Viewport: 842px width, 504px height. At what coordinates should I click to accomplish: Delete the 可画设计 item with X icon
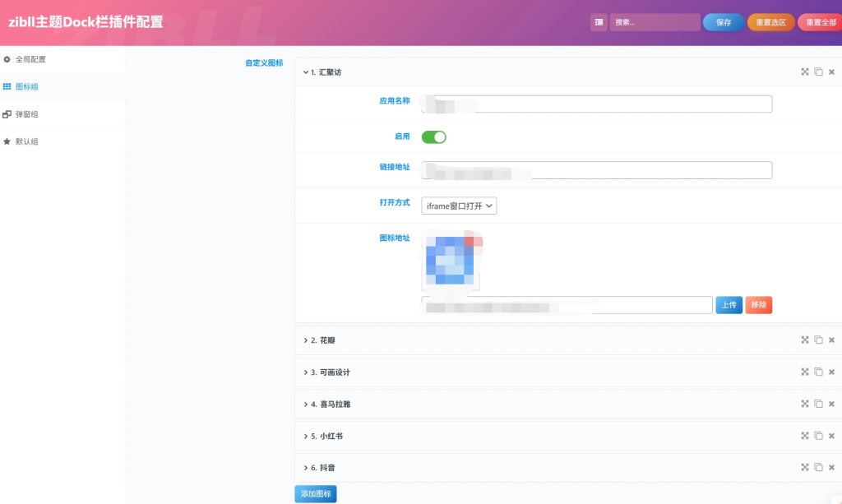pyautogui.click(x=831, y=372)
